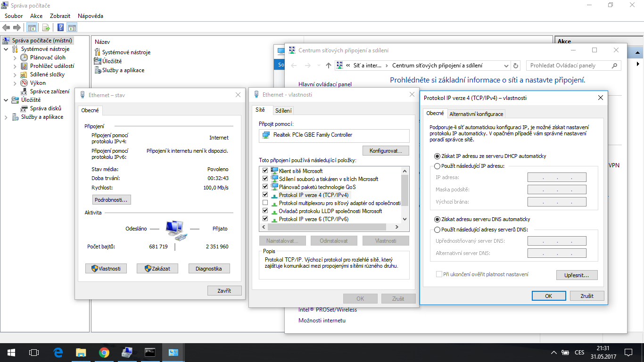644x362 pixels.
Task: Open the Soubor menu
Action: [x=14, y=16]
